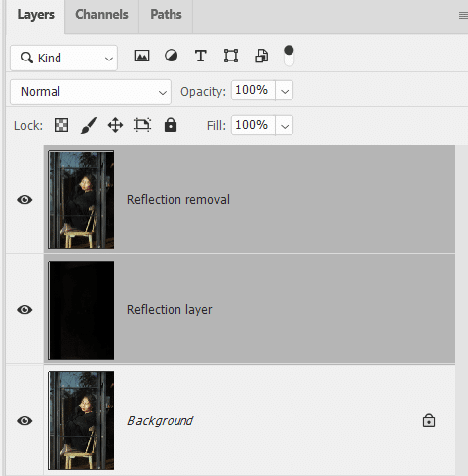The width and height of the screenshot is (468, 476).
Task: Click the Lock: label
Action: point(28,126)
